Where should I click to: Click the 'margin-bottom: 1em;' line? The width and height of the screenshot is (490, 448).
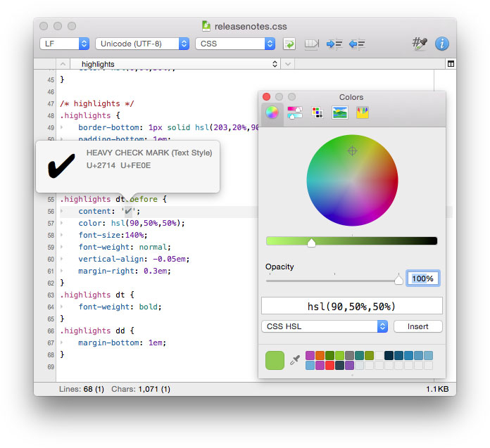tap(122, 343)
